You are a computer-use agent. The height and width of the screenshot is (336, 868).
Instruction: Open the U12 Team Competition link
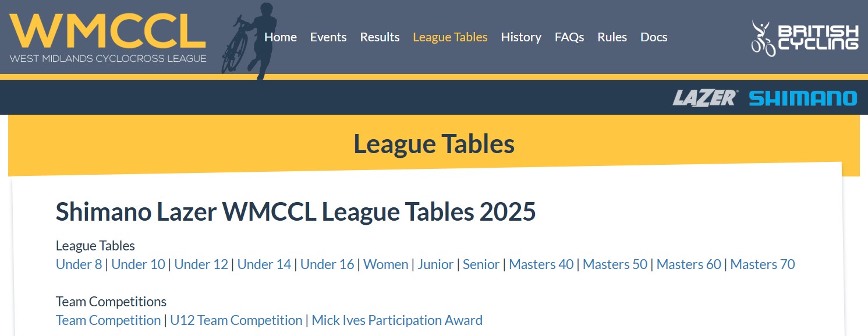[236, 320]
